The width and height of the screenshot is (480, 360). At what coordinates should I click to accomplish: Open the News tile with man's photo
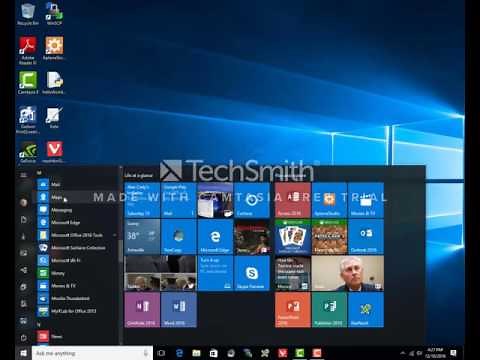tap(348, 273)
